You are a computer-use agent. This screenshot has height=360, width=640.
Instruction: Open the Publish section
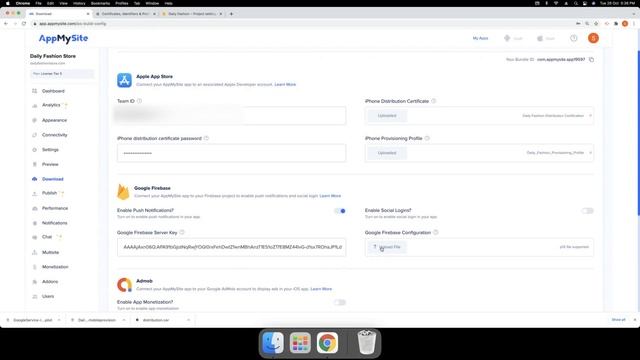click(49, 193)
